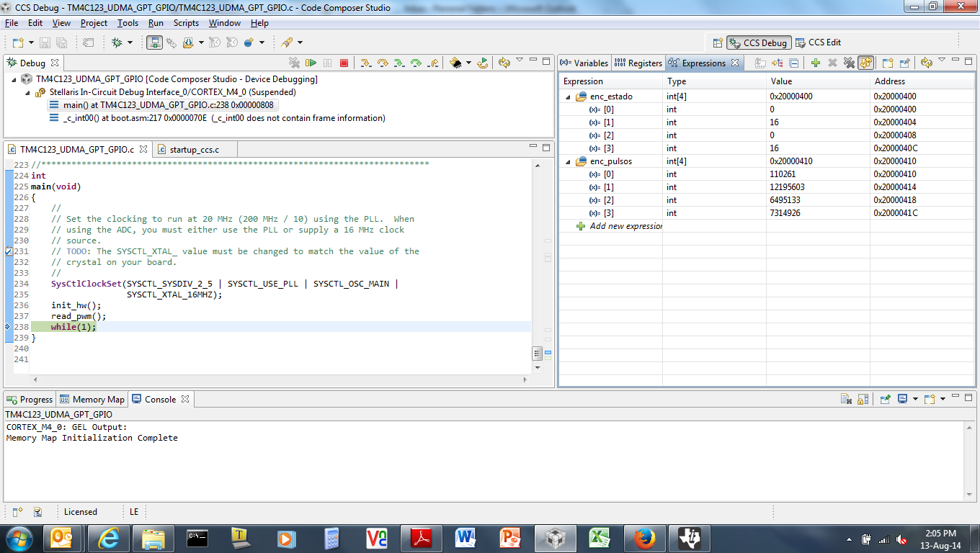Click the Step Return icon
980x553 pixels.
pyautogui.click(x=432, y=63)
